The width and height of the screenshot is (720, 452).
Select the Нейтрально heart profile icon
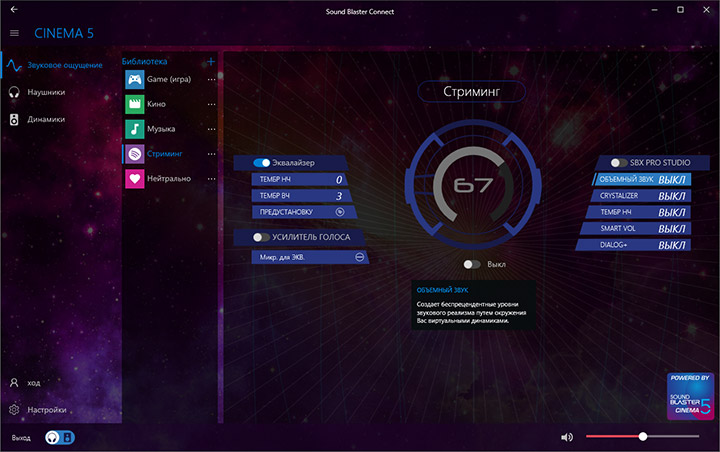135,179
